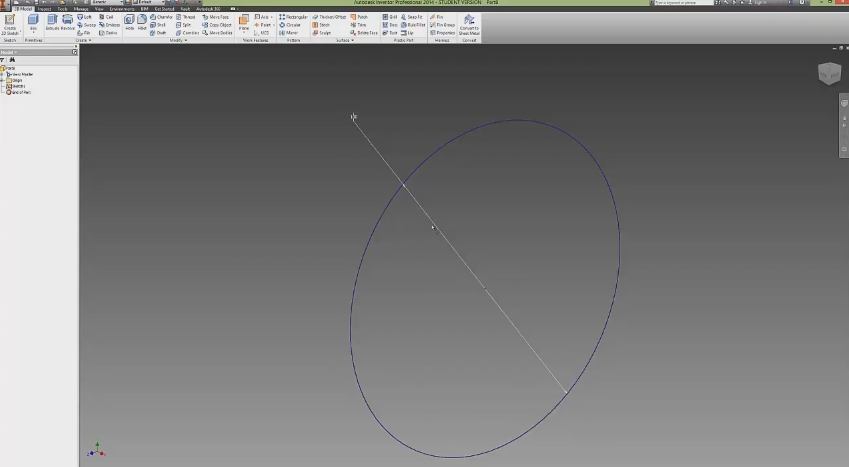The width and height of the screenshot is (849, 467).
Task: Choose the Grill plastic part tool
Action: tap(390, 17)
